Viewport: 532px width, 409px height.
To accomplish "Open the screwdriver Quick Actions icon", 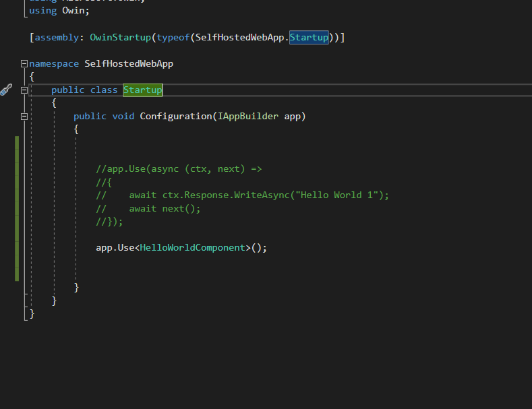I will pyautogui.click(x=6, y=90).
